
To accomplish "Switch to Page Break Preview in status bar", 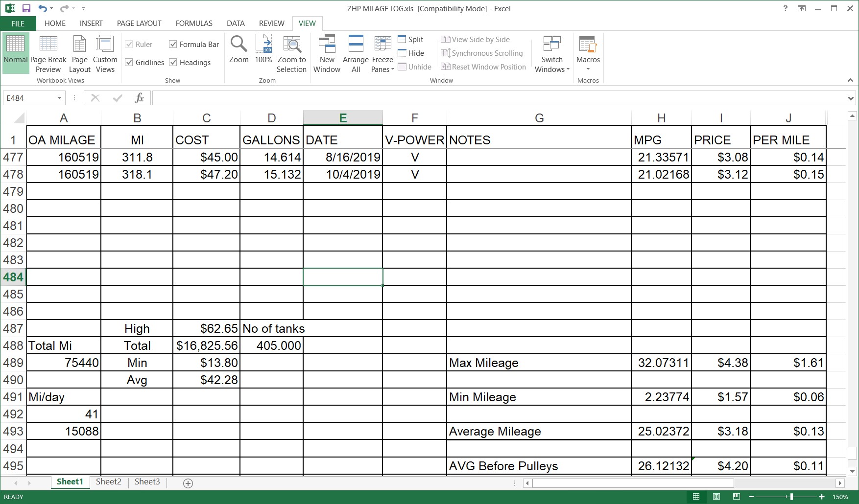I will [x=736, y=497].
